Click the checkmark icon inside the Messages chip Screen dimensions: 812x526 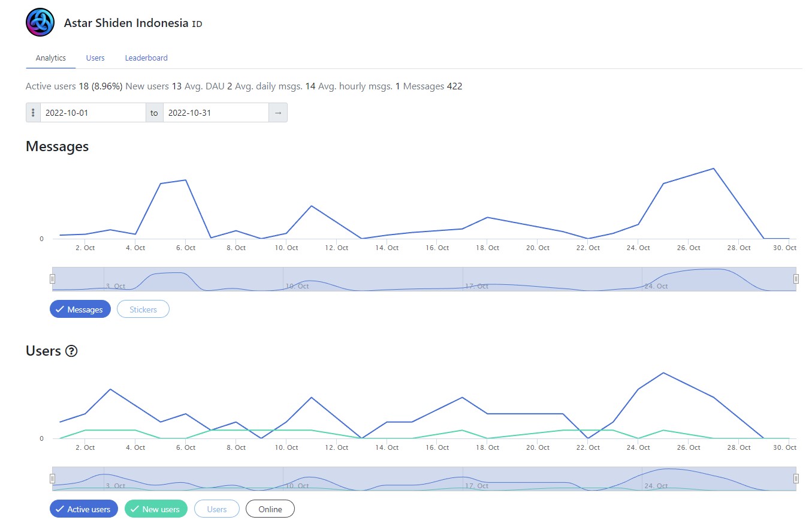click(x=59, y=309)
